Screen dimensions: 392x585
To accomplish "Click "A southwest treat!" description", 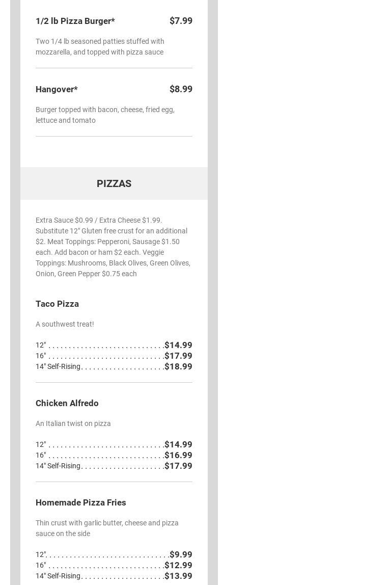I will pyautogui.click(x=65, y=324).
